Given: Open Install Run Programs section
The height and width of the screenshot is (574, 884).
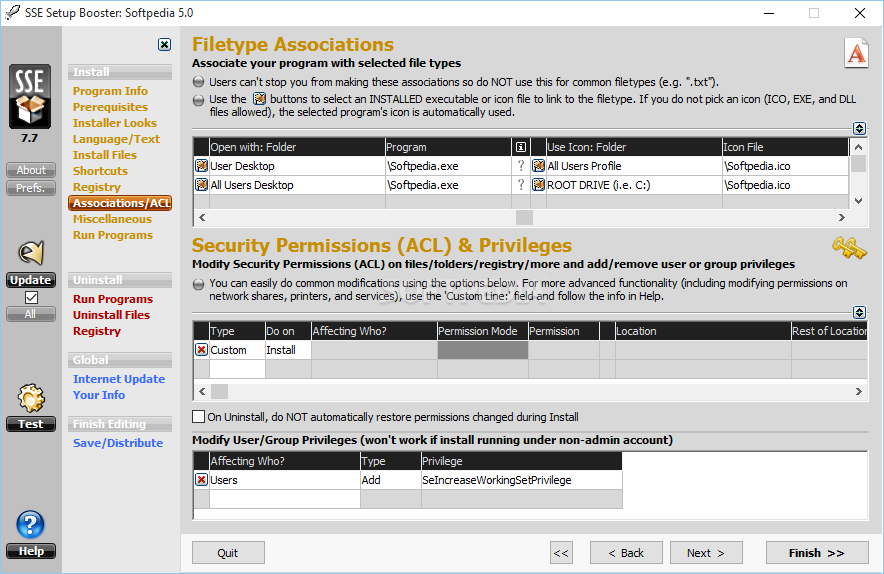Looking at the screenshot, I should (x=113, y=235).
